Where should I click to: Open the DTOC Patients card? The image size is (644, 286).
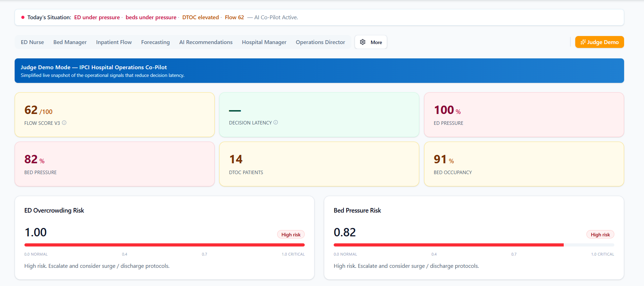319,164
